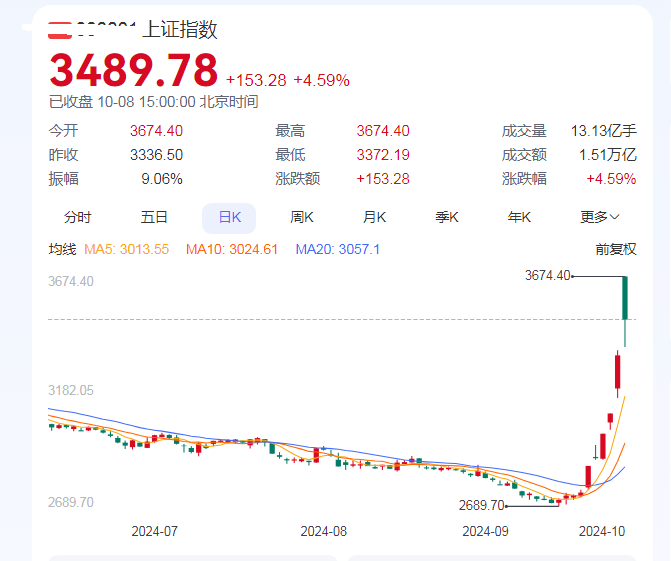
Task: Open the 周K chart tab
Action: 302,217
